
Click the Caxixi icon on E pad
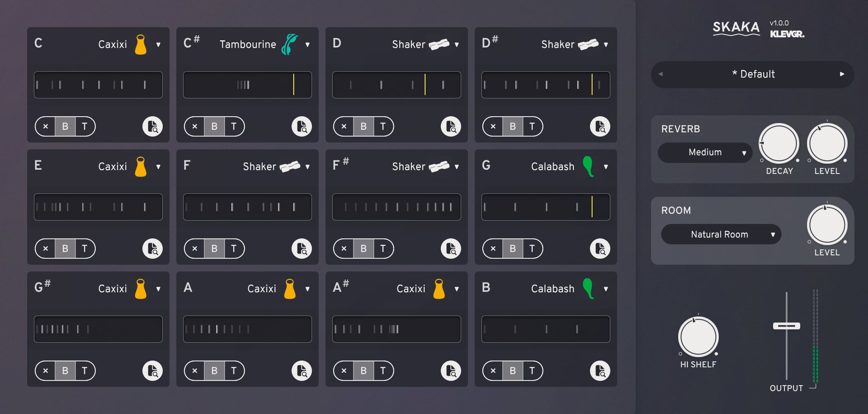(141, 167)
